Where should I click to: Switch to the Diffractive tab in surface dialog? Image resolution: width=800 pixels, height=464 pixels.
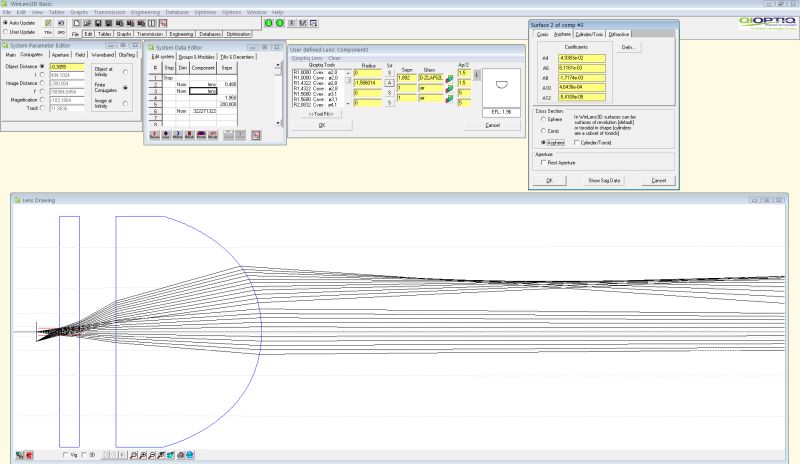pyautogui.click(x=618, y=34)
